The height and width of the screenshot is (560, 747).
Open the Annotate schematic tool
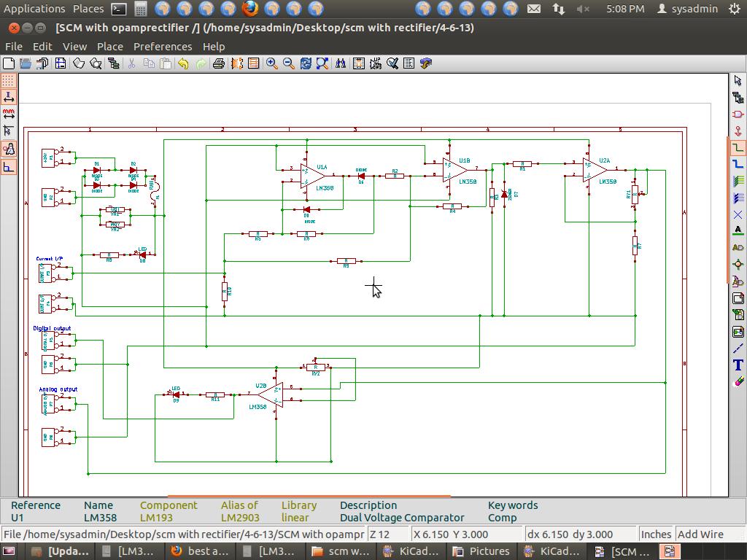tap(376, 63)
